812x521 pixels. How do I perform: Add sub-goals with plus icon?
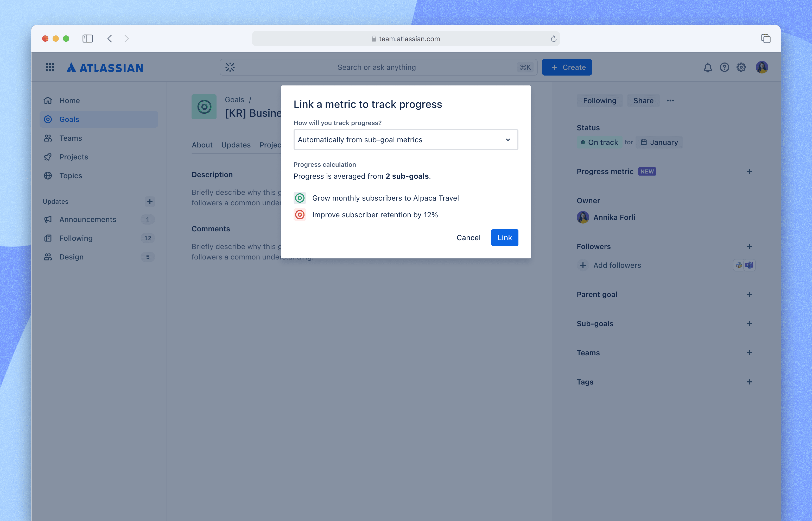749,324
